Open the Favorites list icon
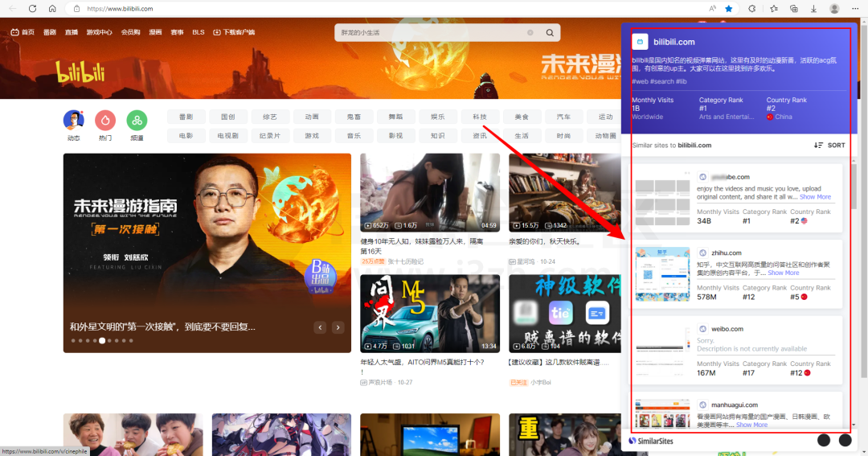Viewport: 868px width, 456px height. pos(774,8)
